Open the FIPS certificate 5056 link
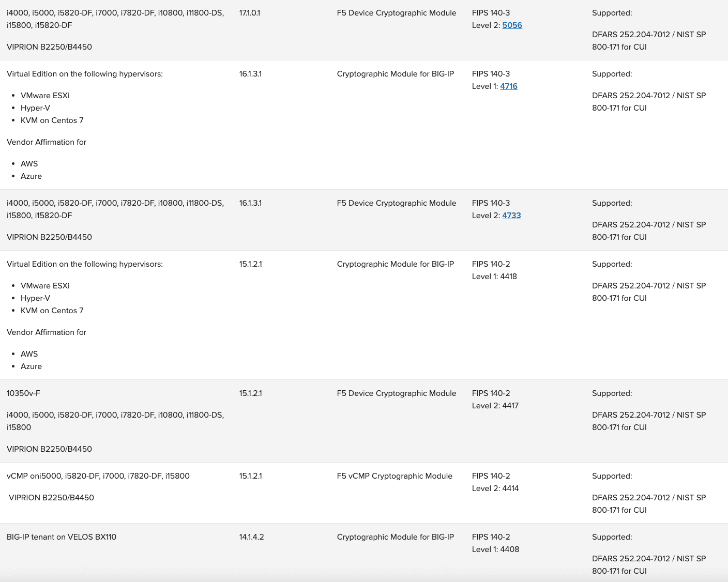The width and height of the screenshot is (728, 582). 512,25
